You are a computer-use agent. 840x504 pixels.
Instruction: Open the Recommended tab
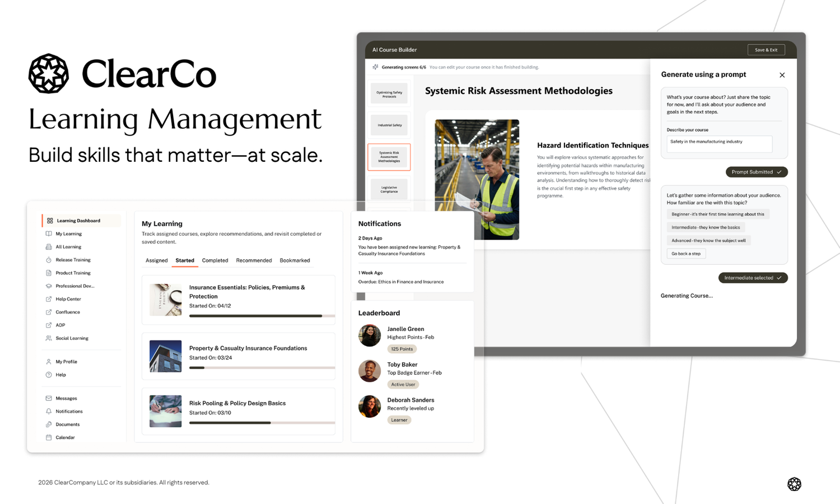point(254,260)
